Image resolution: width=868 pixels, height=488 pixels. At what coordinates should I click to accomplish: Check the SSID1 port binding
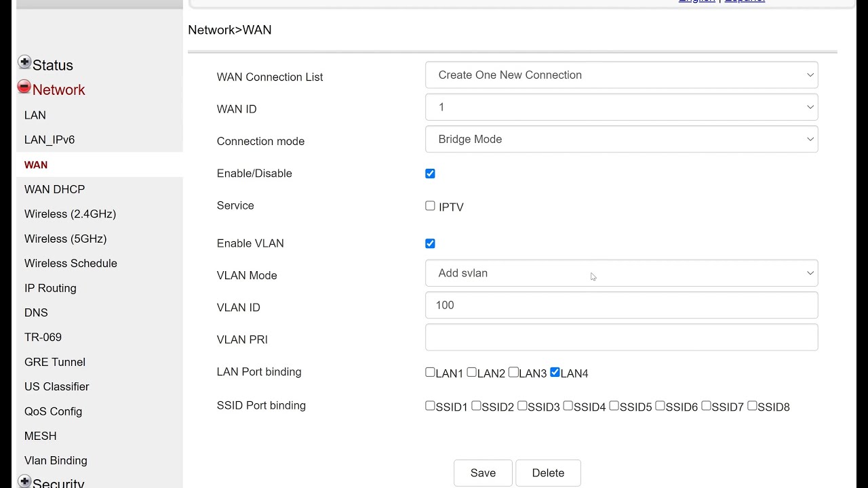pos(430,406)
